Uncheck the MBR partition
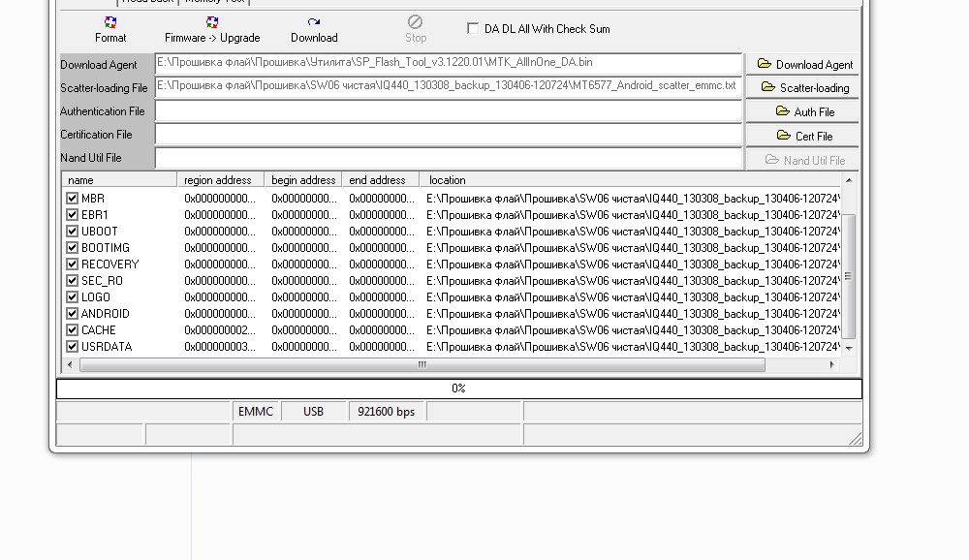969x560 pixels. tap(72, 199)
